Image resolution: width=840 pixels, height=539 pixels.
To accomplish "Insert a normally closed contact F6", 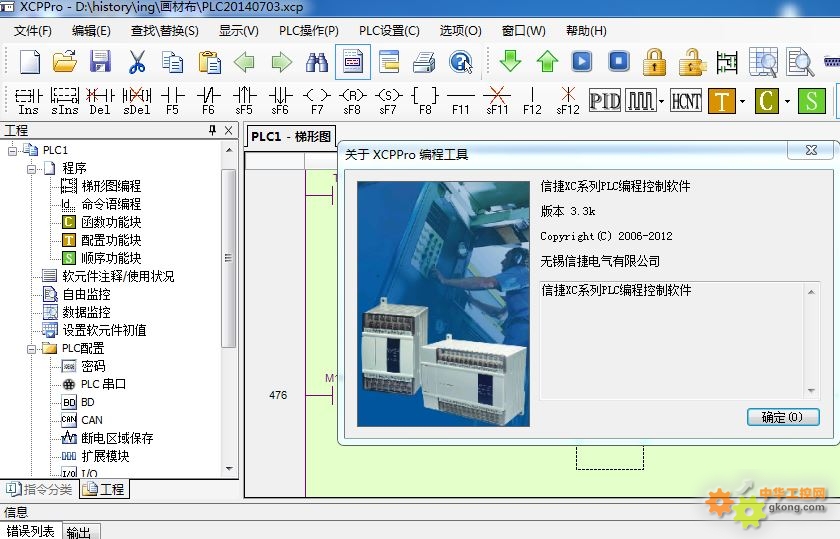I will tap(208, 101).
